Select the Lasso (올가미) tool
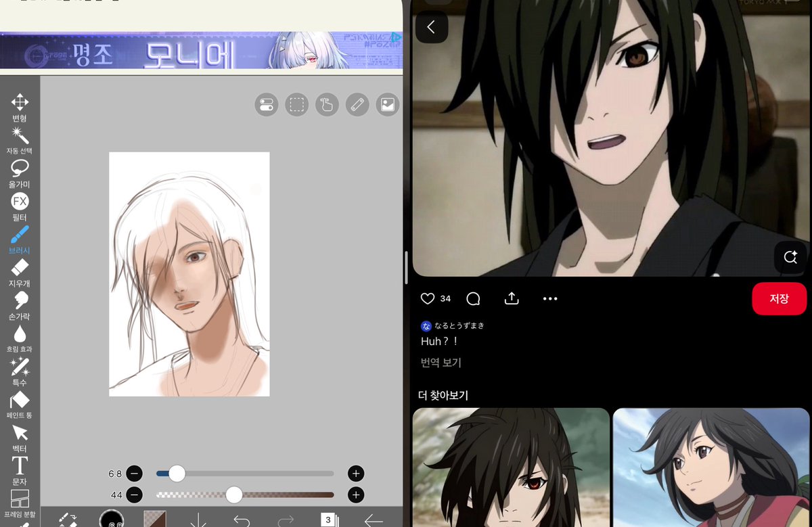 coord(20,174)
